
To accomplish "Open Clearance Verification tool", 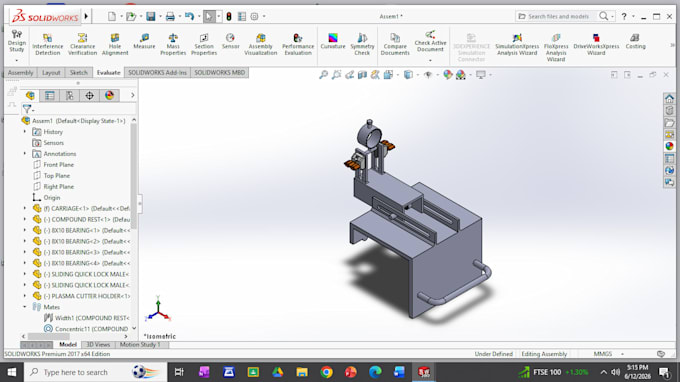I will pos(82,44).
